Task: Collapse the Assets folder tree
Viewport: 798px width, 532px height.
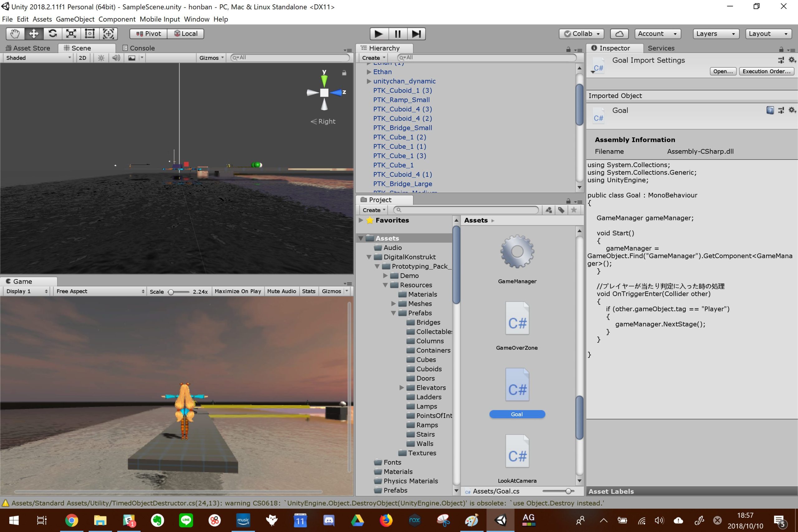Action: point(361,238)
